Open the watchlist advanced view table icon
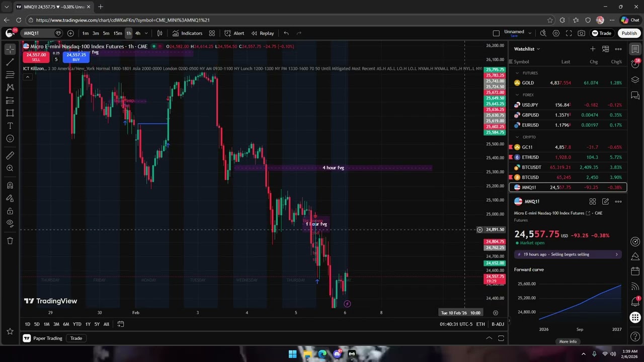This screenshot has height=362, width=644. [605, 49]
